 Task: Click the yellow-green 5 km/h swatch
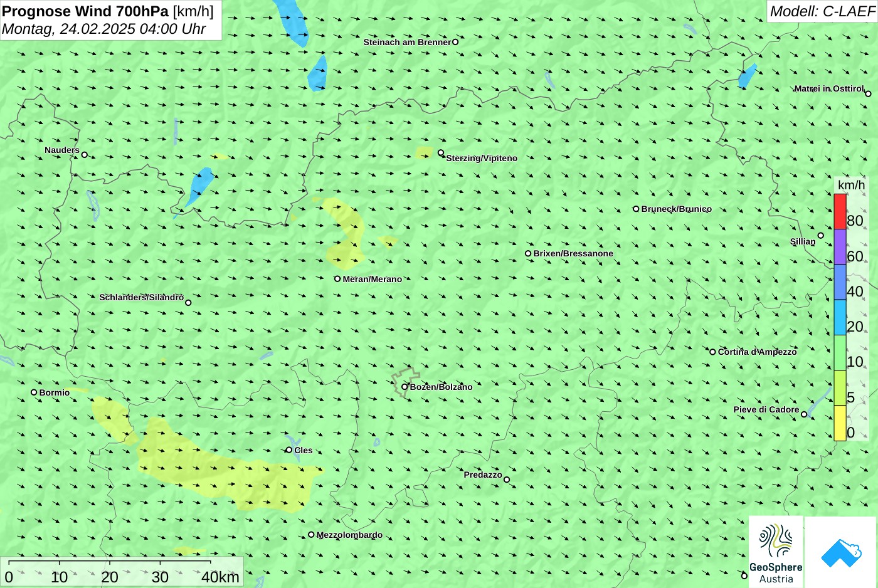point(840,388)
